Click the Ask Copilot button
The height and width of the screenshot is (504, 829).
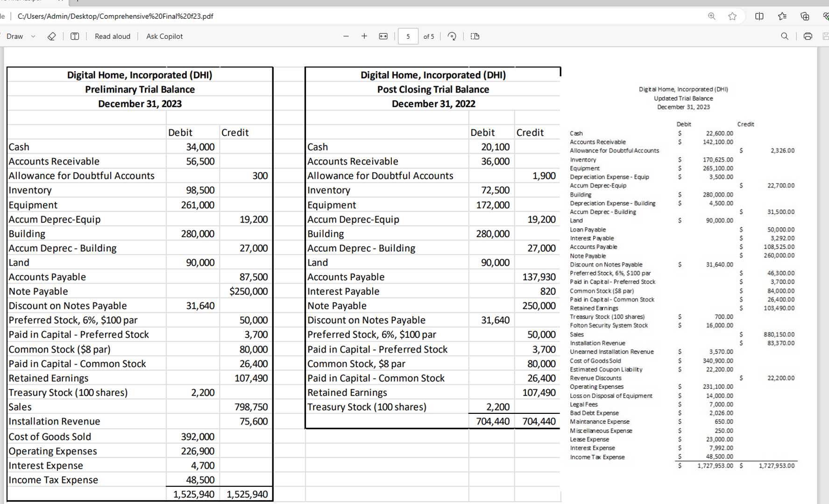(x=164, y=36)
